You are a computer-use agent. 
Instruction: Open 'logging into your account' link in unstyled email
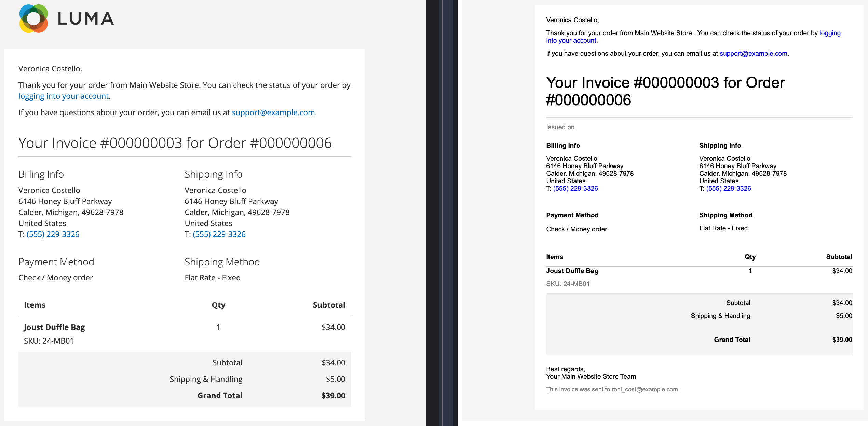pyautogui.click(x=693, y=37)
